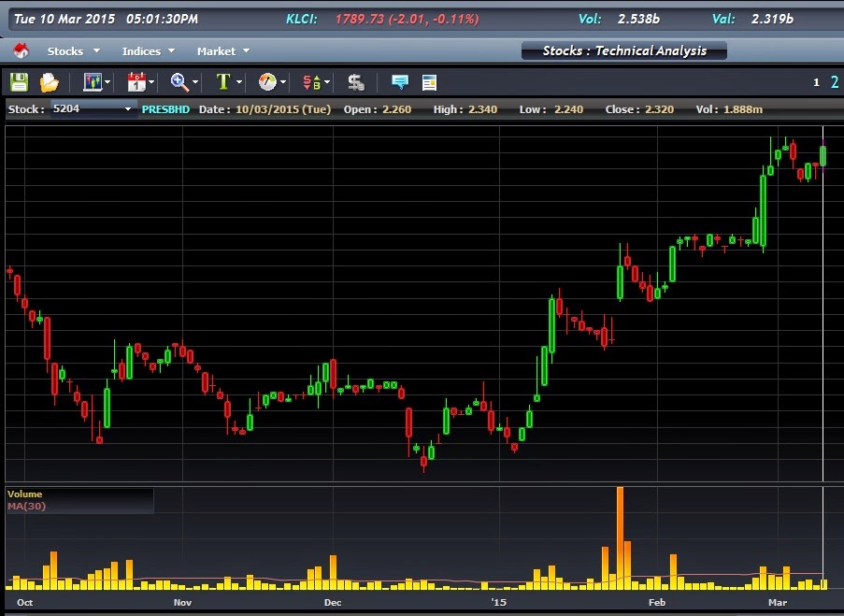Click the S/B buy-sell signal icon
This screenshot has width=844, height=616.
[311, 82]
